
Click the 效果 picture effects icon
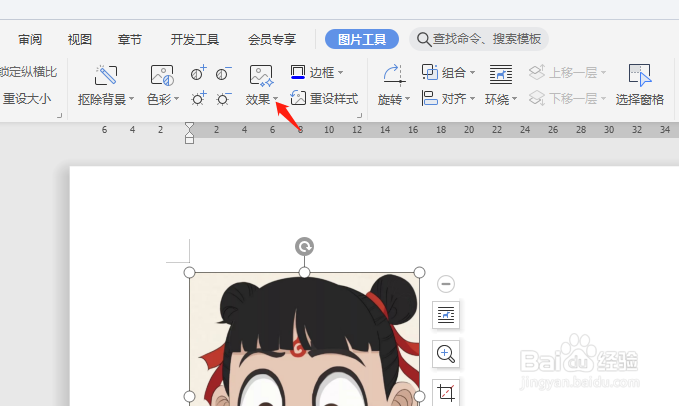pos(261,75)
